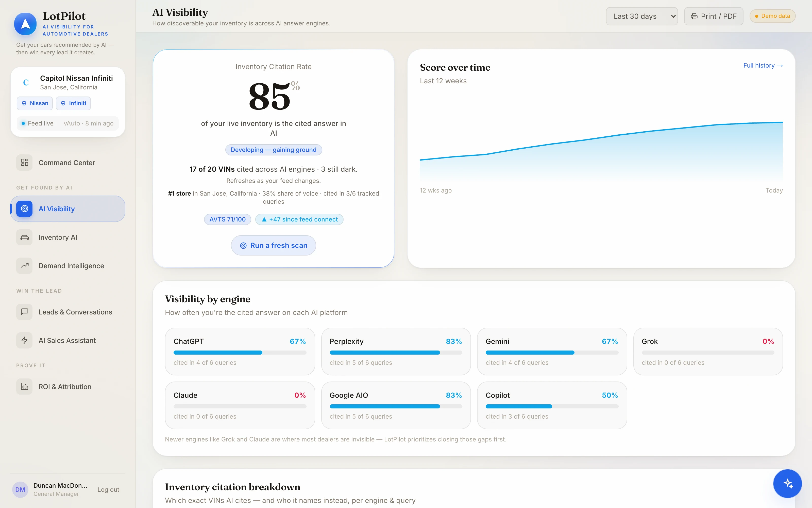Click the ChatGPT progress bar
Image resolution: width=812 pixels, height=508 pixels.
[x=240, y=353]
